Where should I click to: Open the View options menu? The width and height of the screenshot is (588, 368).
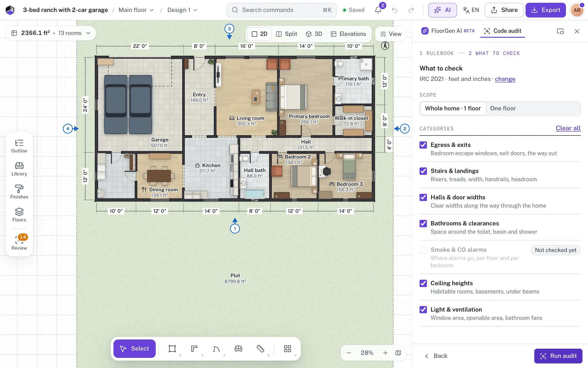coord(390,34)
